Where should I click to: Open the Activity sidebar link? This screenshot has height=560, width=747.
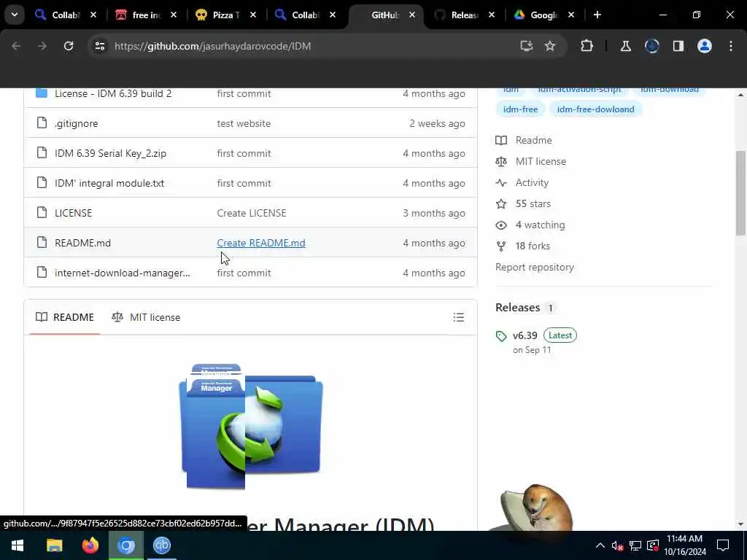[532, 182]
